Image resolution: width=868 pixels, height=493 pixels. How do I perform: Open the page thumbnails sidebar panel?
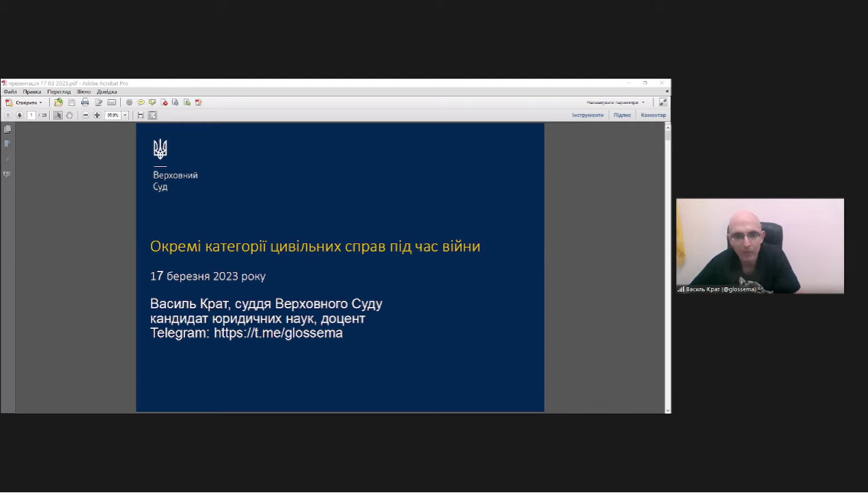click(7, 129)
